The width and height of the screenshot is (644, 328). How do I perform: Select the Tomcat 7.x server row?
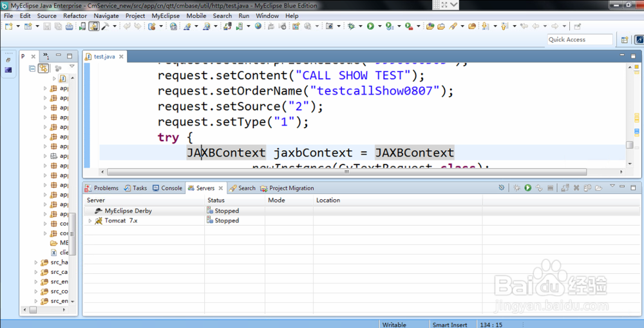click(363, 221)
